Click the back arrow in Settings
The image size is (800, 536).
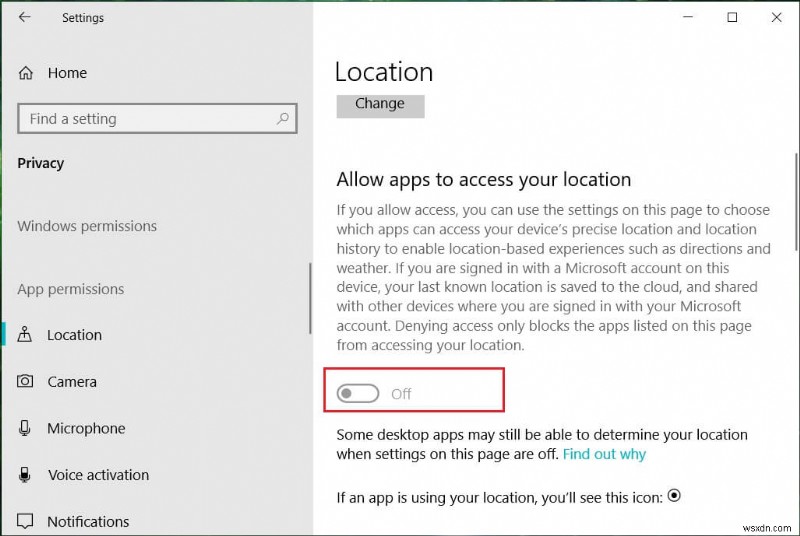[24, 17]
